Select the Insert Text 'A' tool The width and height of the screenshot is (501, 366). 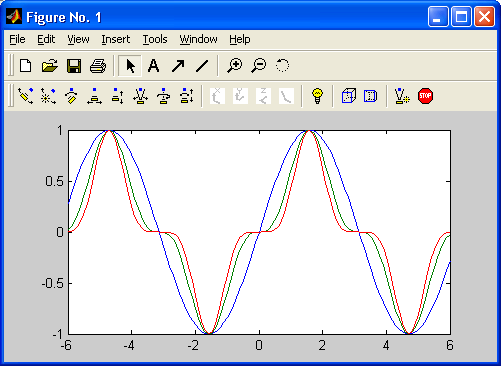click(x=153, y=66)
